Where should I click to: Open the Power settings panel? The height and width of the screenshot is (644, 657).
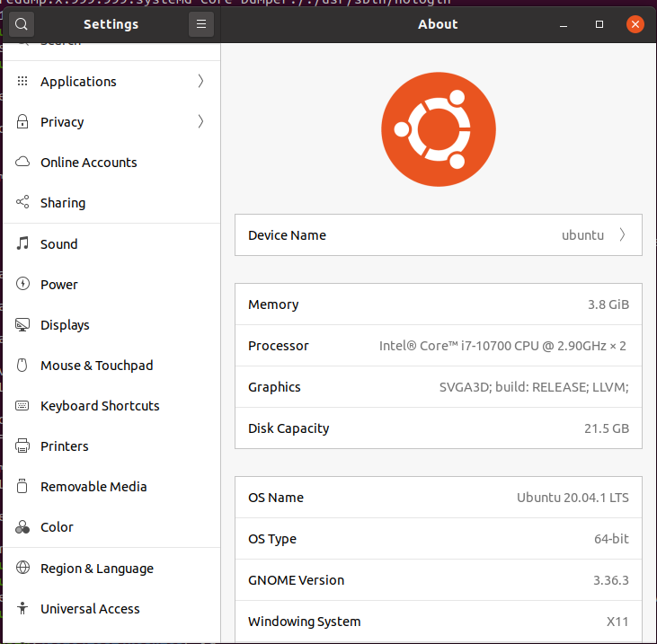(59, 285)
